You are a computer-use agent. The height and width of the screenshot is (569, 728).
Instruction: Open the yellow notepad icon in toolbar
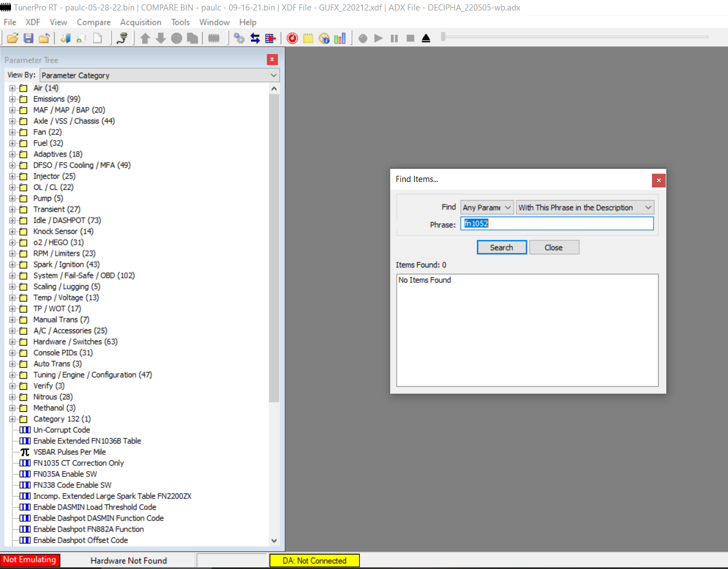click(x=308, y=38)
